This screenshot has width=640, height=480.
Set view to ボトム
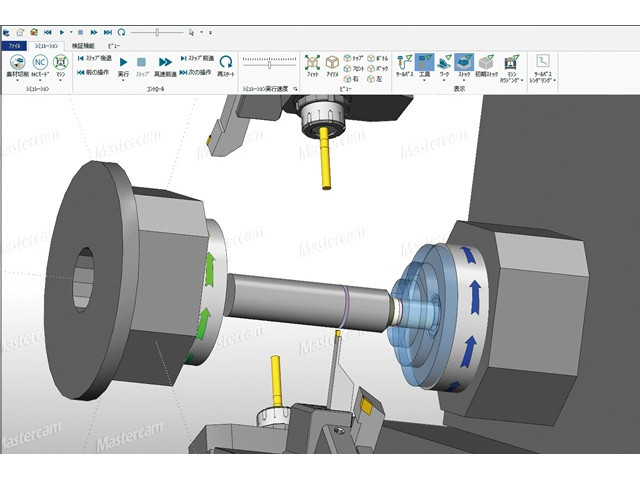(x=378, y=58)
